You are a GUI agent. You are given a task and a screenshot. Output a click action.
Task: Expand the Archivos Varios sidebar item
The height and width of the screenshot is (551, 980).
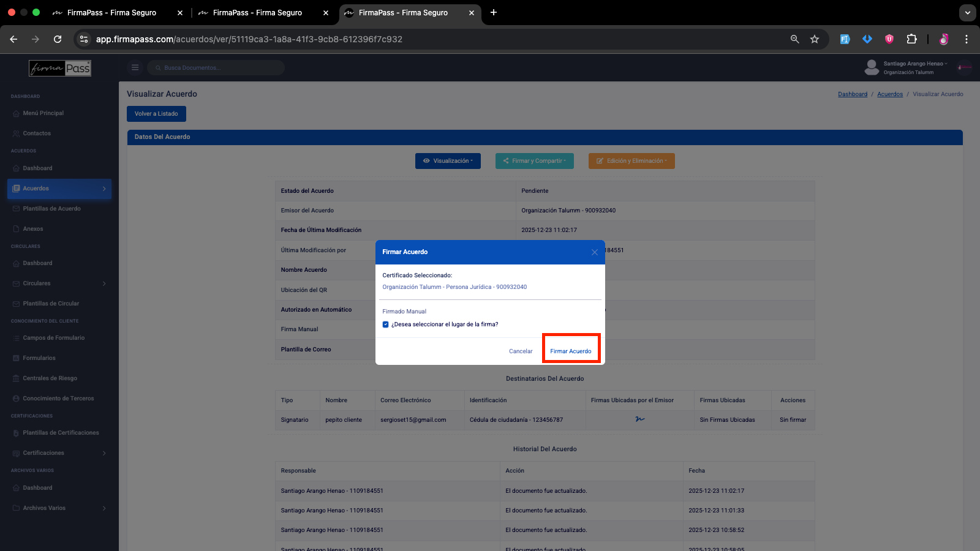(x=59, y=508)
